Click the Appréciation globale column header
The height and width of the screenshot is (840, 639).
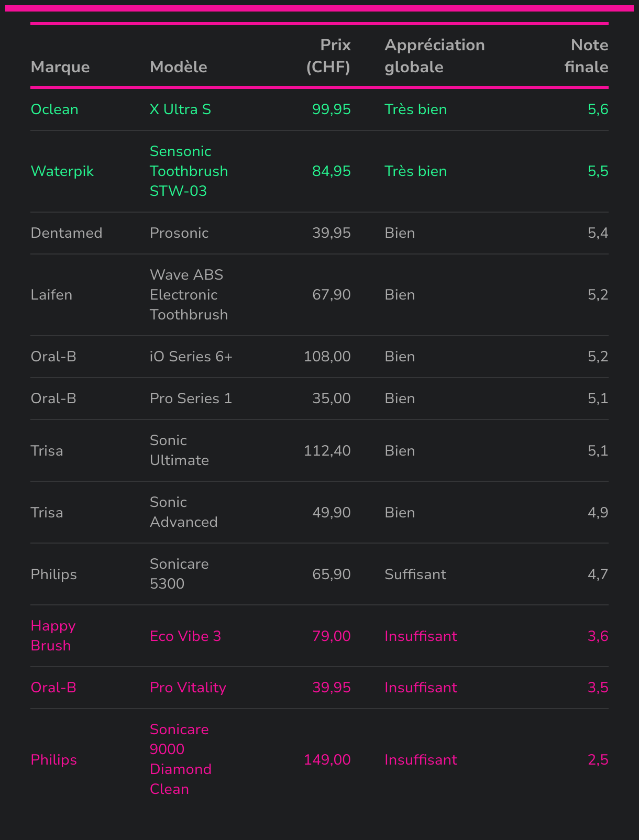click(434, 56)
